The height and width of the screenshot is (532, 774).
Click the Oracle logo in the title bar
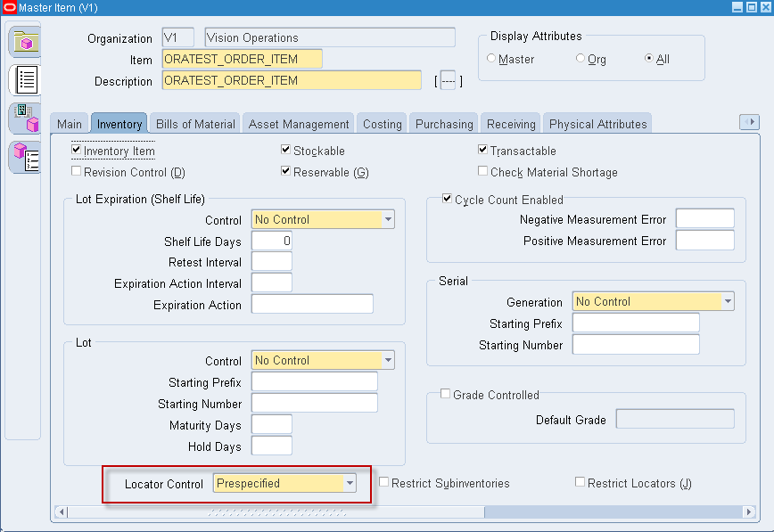click(x=9, y=6)
